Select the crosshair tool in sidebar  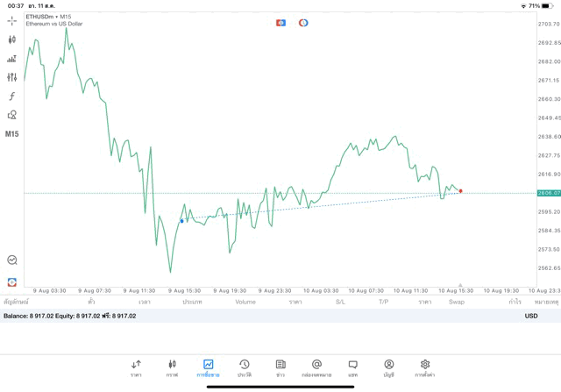click(x=12, y=20)
